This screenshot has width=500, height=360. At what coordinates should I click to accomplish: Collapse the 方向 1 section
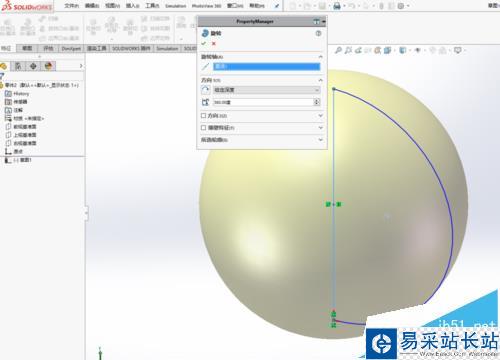(x=320, y=80)
